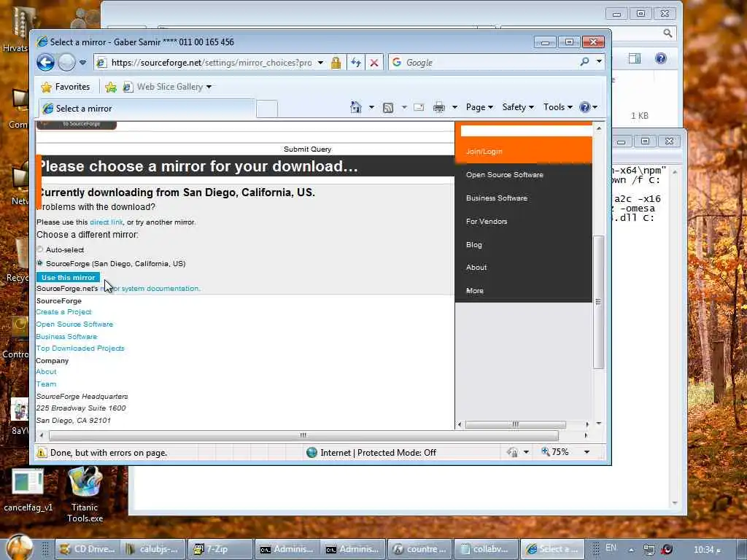Click the footer 'Team' link
747x560 pixels.
[x=46, y=384]
